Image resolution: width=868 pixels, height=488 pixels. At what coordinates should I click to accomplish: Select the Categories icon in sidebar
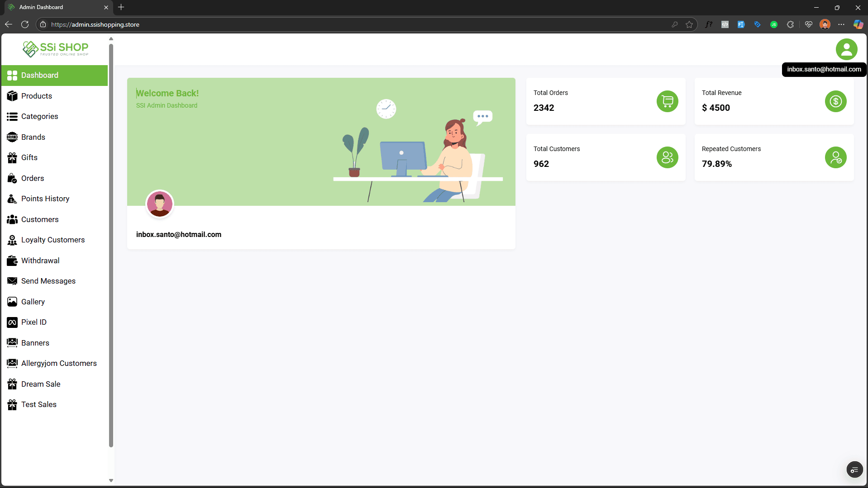click(12, 116)
